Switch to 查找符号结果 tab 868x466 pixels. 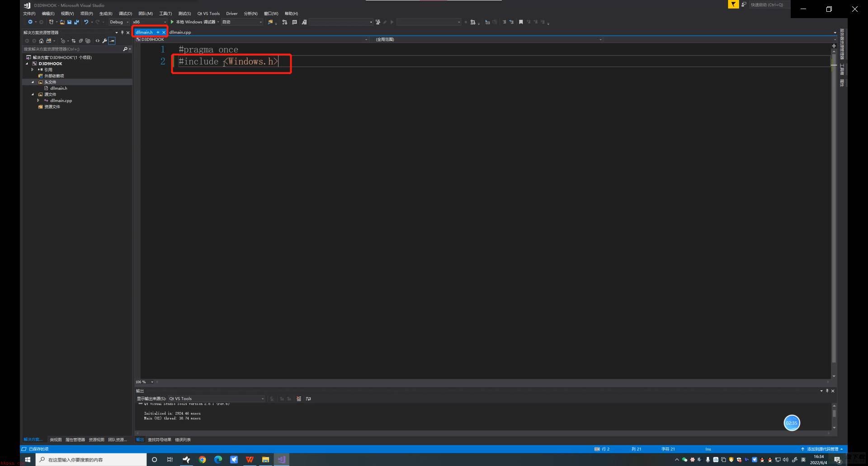click(160, 440)
